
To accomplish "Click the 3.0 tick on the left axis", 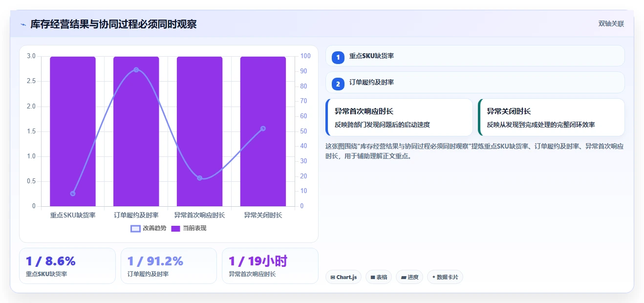I will (x=31, y=56).
